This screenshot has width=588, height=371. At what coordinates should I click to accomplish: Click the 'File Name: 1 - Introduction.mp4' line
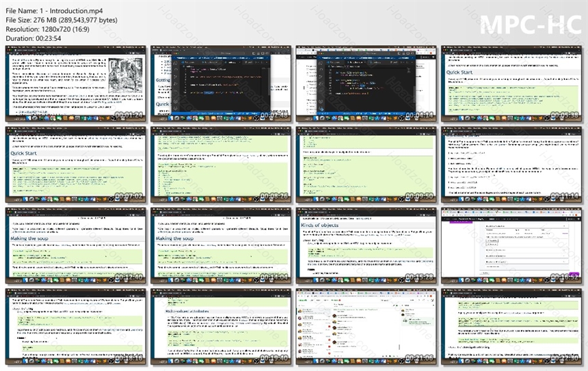(55, 11)
